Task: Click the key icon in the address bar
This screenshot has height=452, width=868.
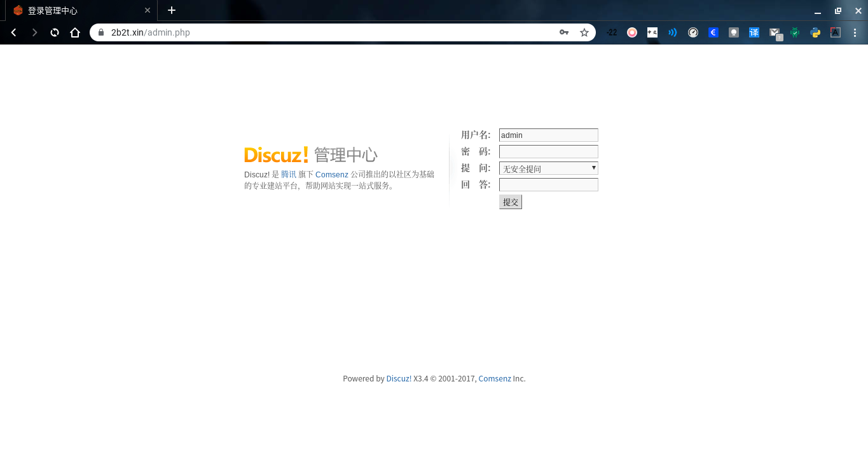Action: pos(564,32)
